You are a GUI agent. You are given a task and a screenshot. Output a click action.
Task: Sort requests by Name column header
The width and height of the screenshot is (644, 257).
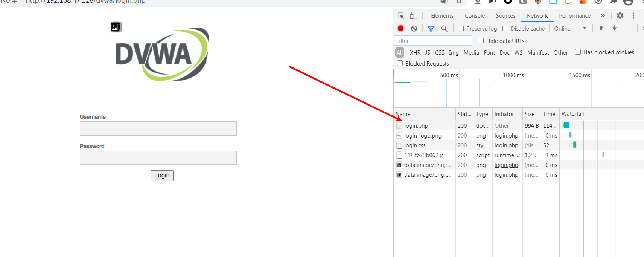425,114
